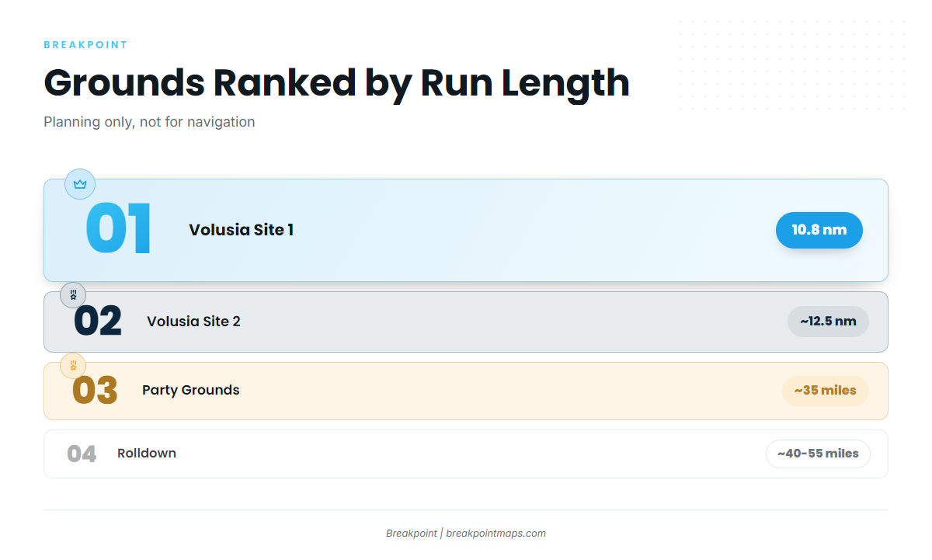Image resolution: width=932 pixels, height=560 pixels.
Task: Click the 04 rank number
Action: [x=82, y=454]
